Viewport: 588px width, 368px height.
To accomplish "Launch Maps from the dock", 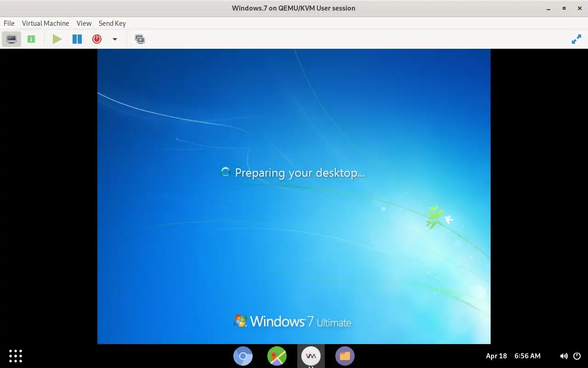I will tap(277, 356).
